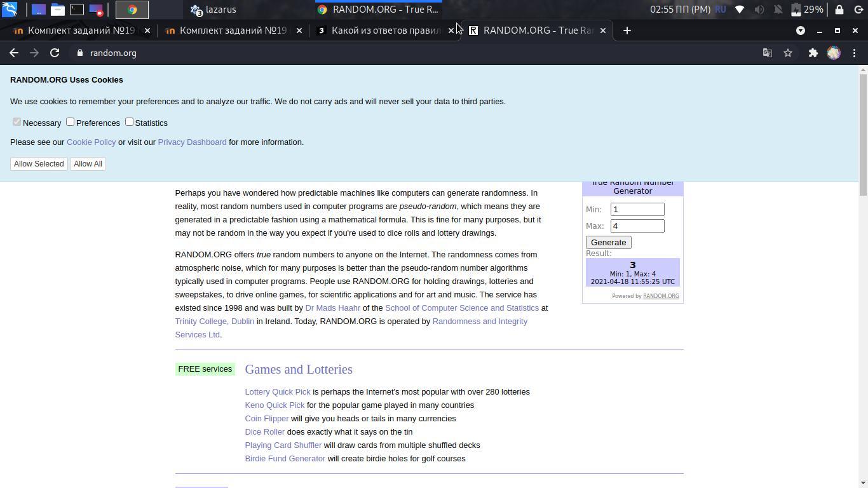Enable the Preferences cookies checkbox
This screenshot has width=868, height=488.
71,121
